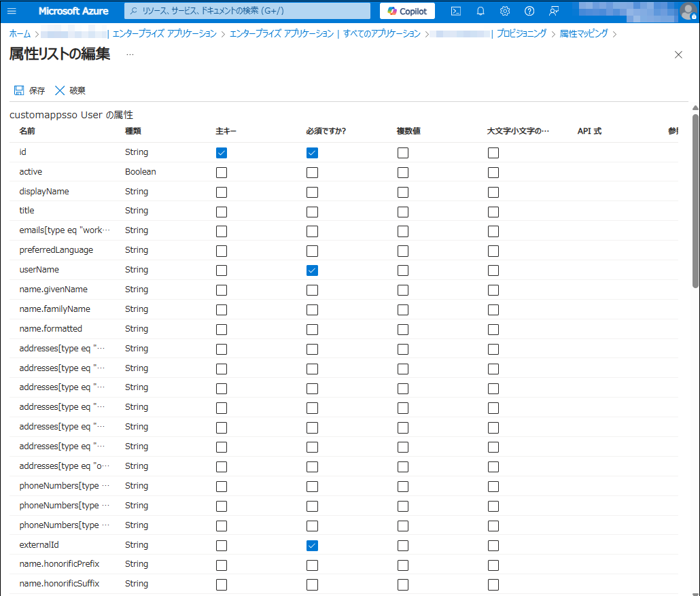Image resolution: width=700 pixels, height=596 pixels.
Task: Focus the resource search box
Action: [x=247, y=11]
